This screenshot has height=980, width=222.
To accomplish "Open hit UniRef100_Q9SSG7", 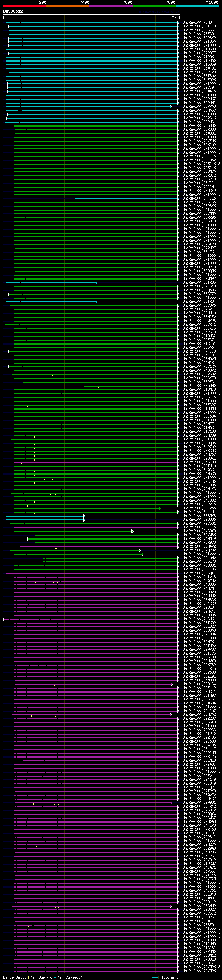I will point(199,30).
